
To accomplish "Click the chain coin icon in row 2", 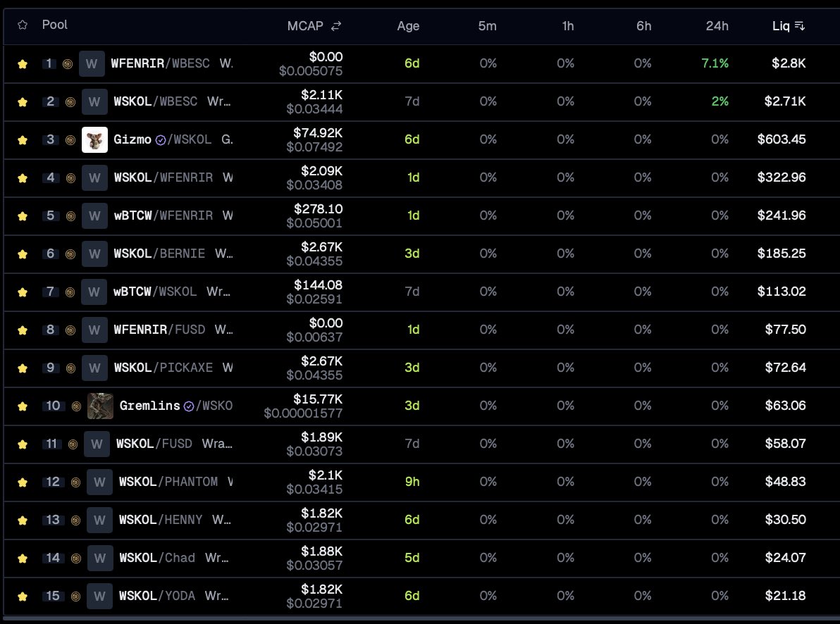I will click(70, 101).
